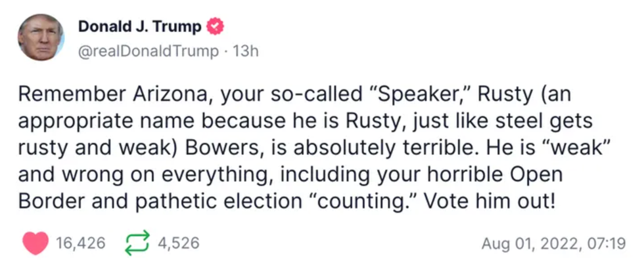644x267 pixels.
Task: Click the name "Bowers" in the post
Action: [x=220, y=148]
